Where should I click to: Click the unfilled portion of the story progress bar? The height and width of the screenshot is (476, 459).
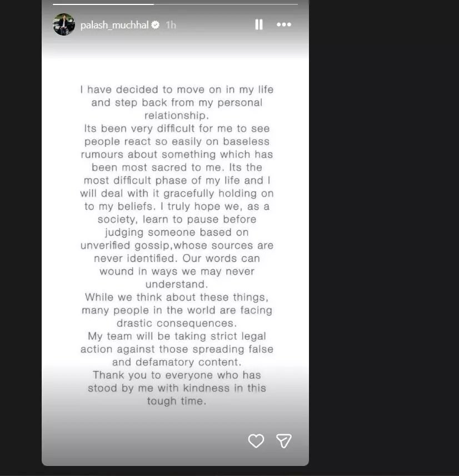pos(226,4)
